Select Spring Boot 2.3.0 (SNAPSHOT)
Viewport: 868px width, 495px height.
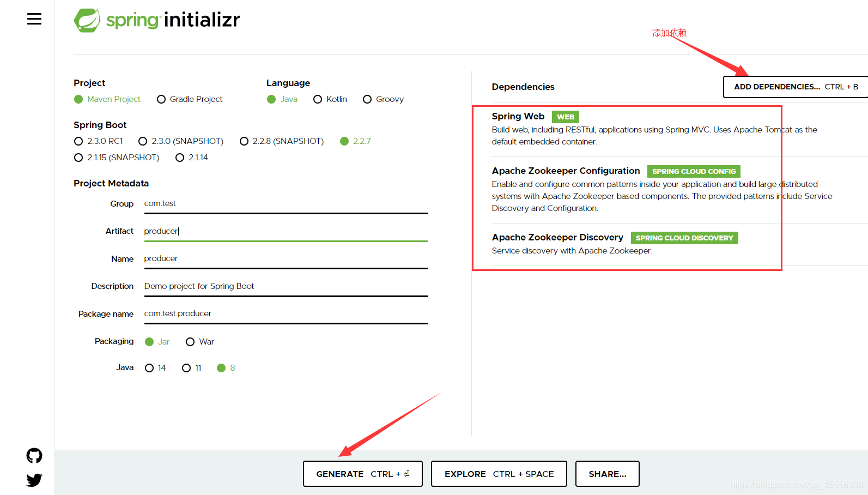[181, 141]
